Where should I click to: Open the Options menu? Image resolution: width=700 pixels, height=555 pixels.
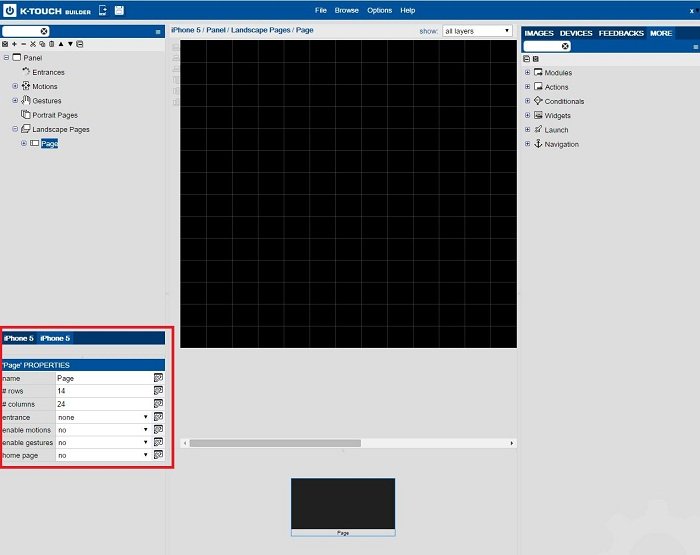click(x=379, y=10)
